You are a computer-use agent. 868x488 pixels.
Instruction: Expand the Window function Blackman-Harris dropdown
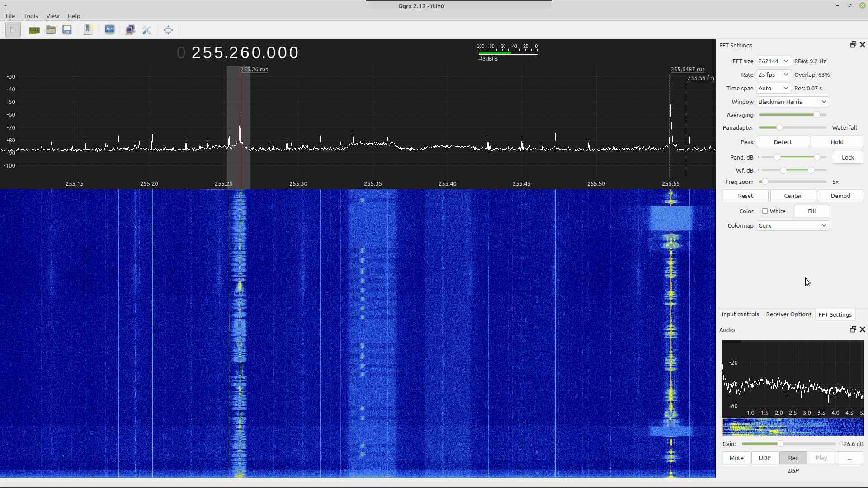(x=793, y=102)
